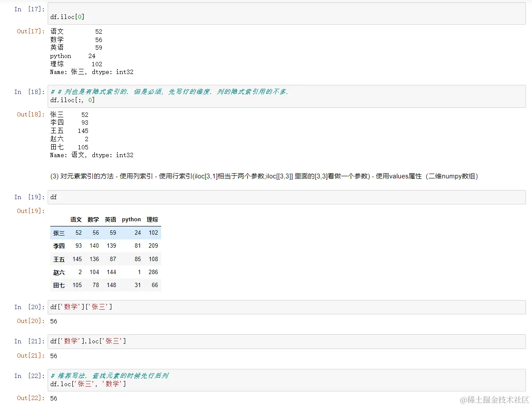532x407 pixels.
Task: Click output line 'python 24' in Out[17]
Action: (73, 56)
